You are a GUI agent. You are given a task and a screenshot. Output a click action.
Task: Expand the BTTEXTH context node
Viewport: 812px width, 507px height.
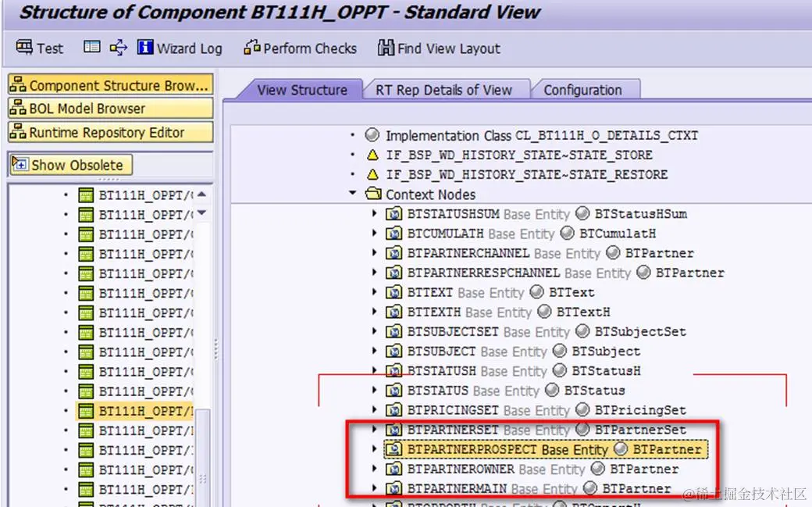(x=374, y=312)
